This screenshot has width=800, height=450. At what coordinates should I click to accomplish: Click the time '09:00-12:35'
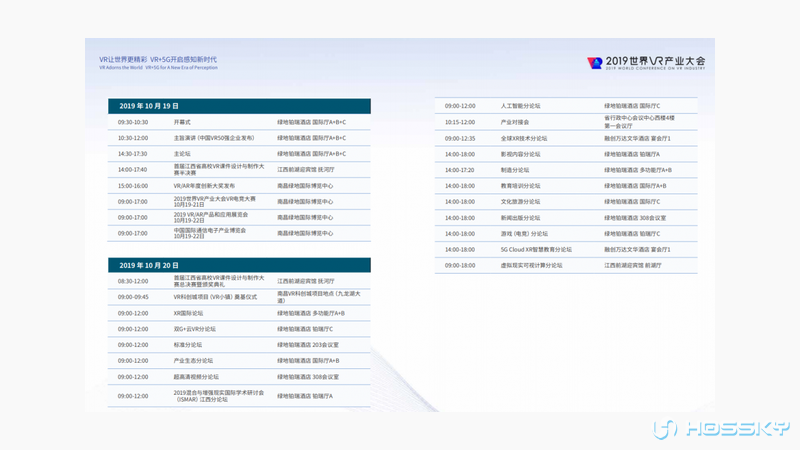point(460,138)
